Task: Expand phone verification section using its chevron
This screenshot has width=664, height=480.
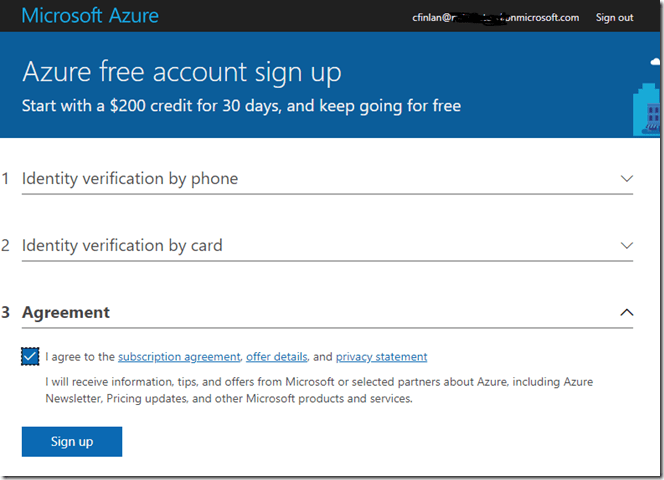Action: [x=627, y=179]
